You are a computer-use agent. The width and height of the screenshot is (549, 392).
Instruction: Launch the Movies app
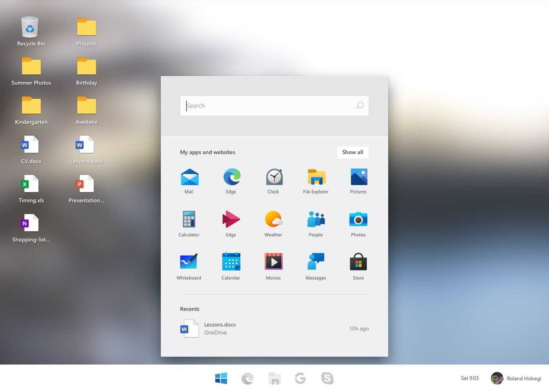coord(273,267)
